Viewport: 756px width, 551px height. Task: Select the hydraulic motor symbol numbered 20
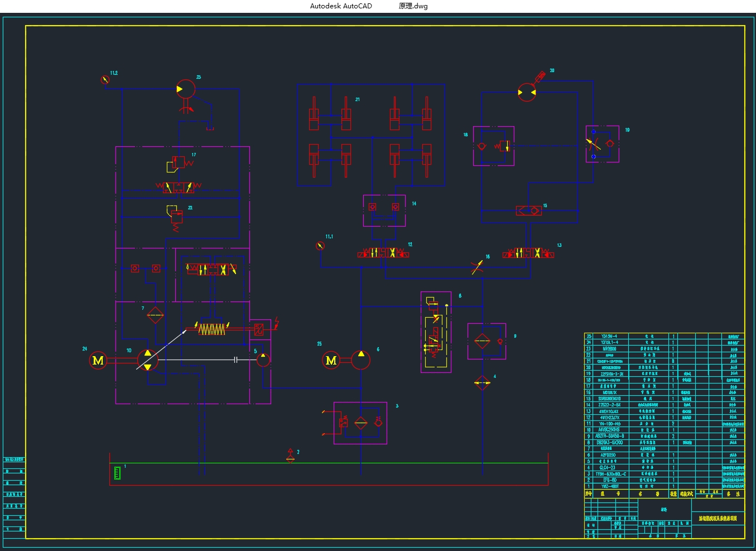tap(527, 92)
